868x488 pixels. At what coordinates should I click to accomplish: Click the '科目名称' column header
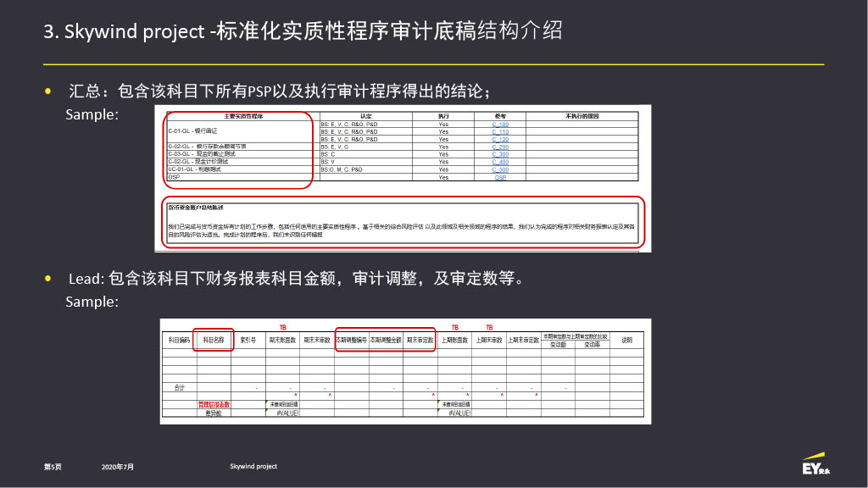click(x=214, y=341)
